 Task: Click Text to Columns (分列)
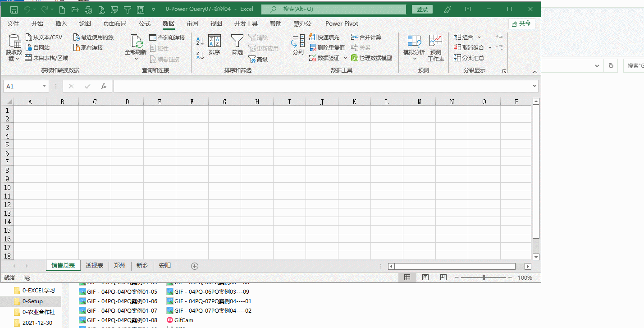pos(298,45)
